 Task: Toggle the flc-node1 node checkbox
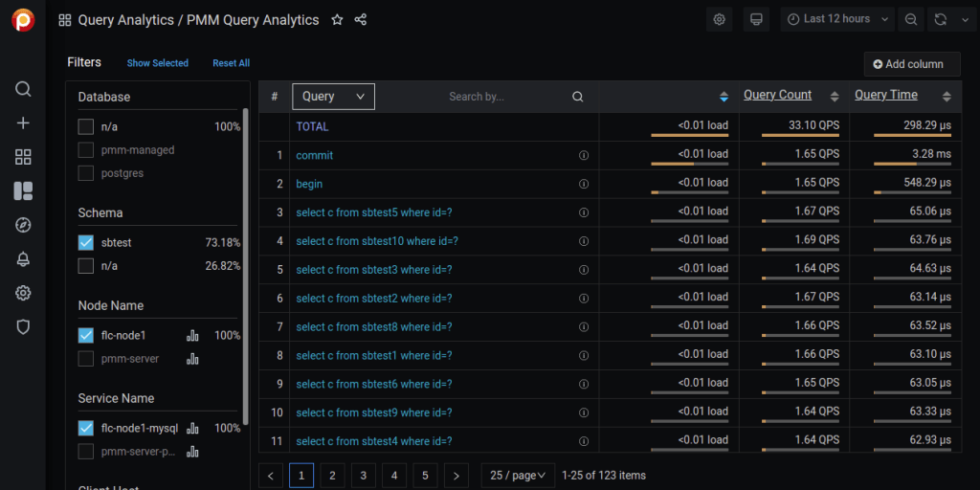(86, 336)
